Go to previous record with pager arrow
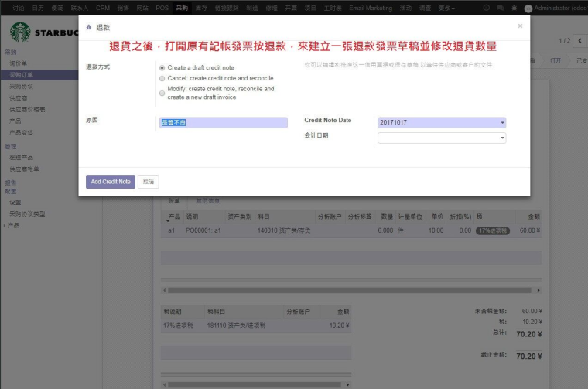The image size is (588, 389). click(579, 40)
